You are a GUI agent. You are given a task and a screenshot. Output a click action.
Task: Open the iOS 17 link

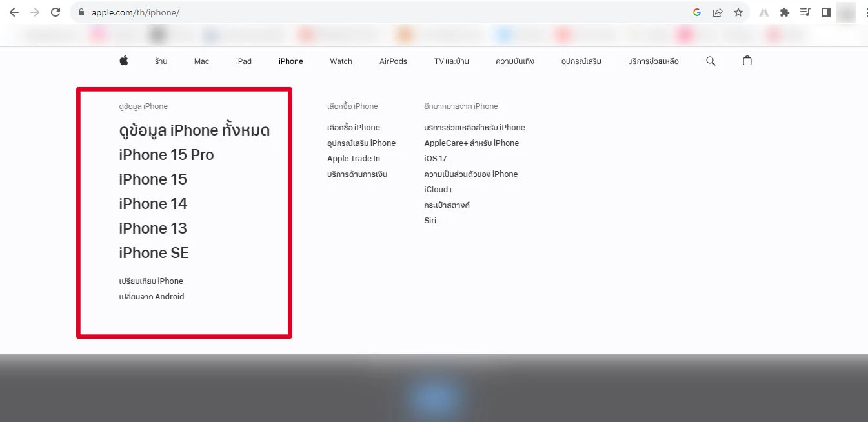pos(436,159)
